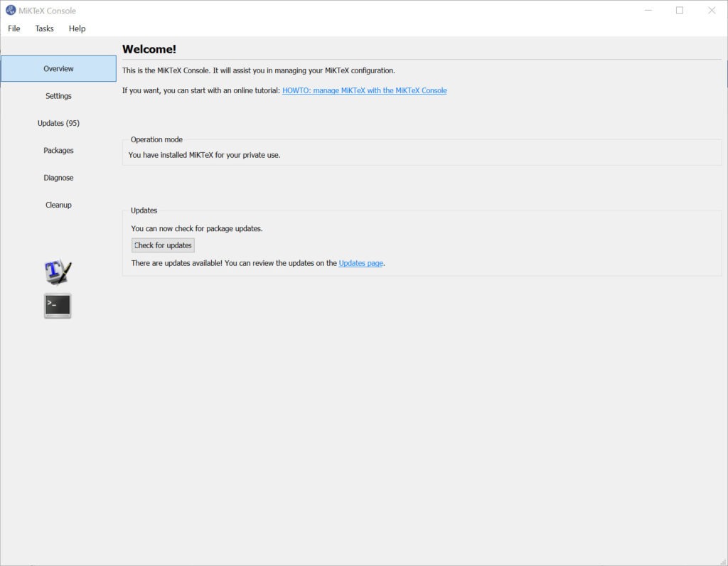Switch to the Diagnose page

58,178
